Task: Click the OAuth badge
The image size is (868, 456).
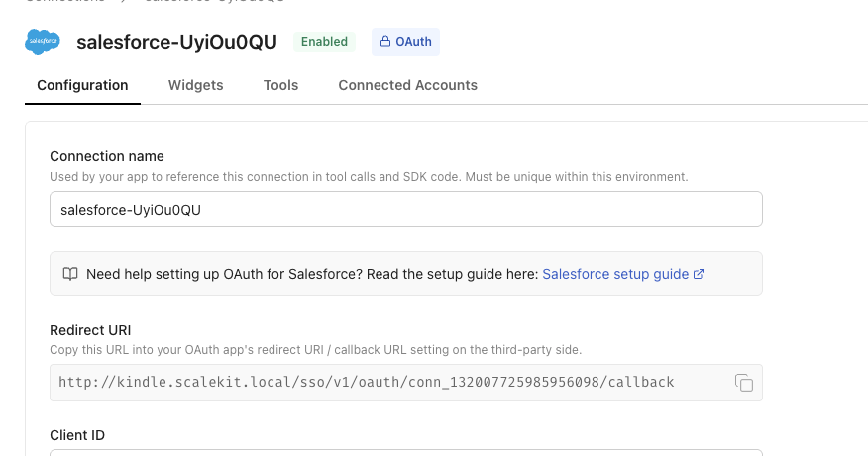Action: tap(406, 42)
